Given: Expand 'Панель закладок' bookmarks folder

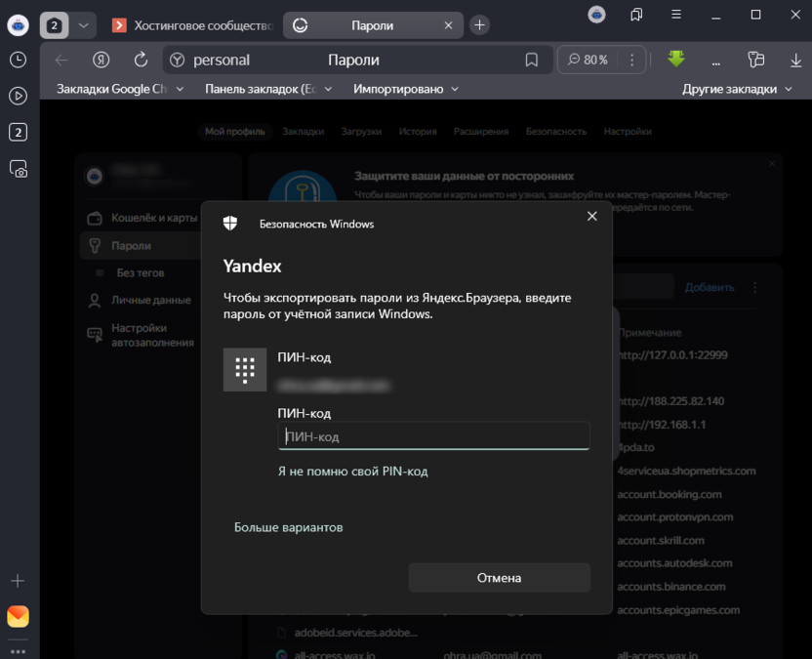Looking at the screenshot, I should click(268, 89).
